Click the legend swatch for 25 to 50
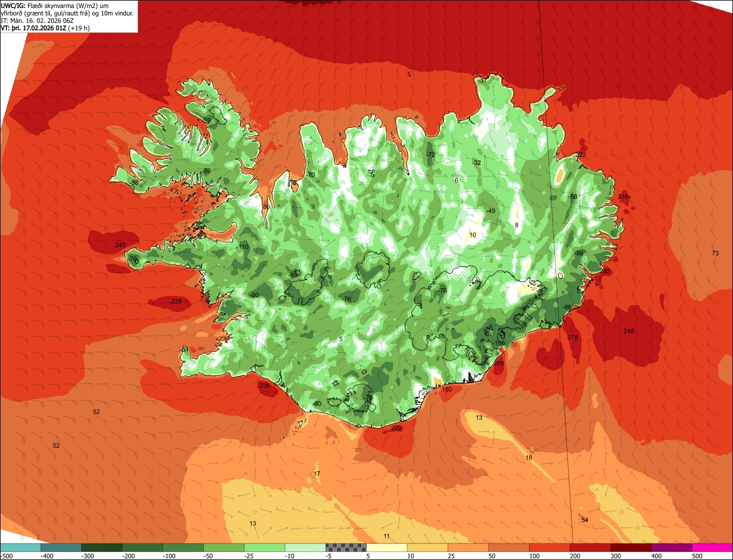The image size is (733, 560). tap(468, 547)
